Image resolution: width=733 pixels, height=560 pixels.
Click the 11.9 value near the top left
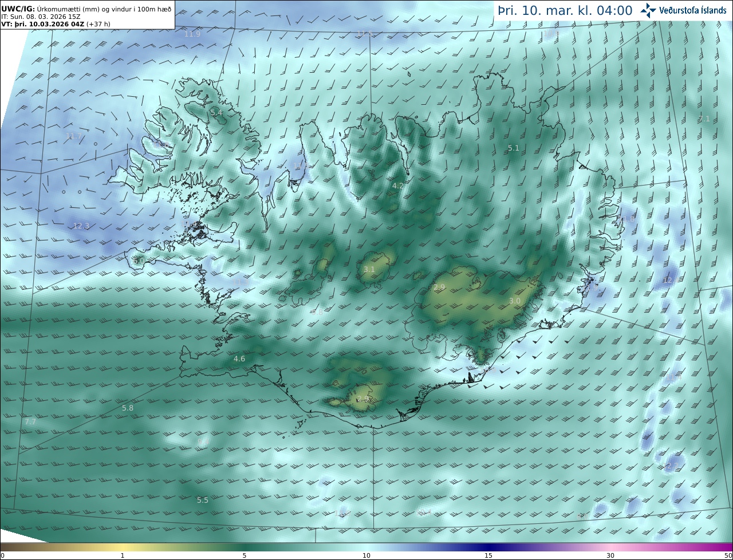[192, 34]
